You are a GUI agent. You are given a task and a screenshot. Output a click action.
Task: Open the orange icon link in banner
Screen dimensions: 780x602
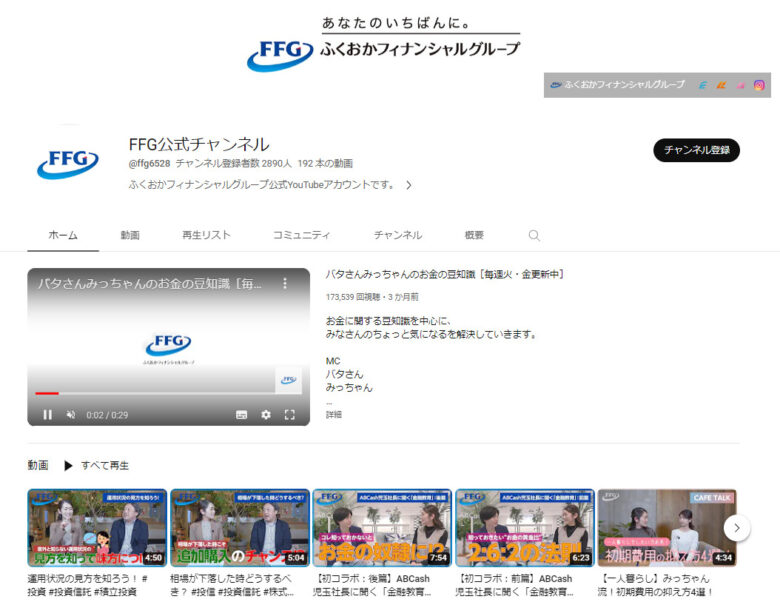click(x=721, y=85)
